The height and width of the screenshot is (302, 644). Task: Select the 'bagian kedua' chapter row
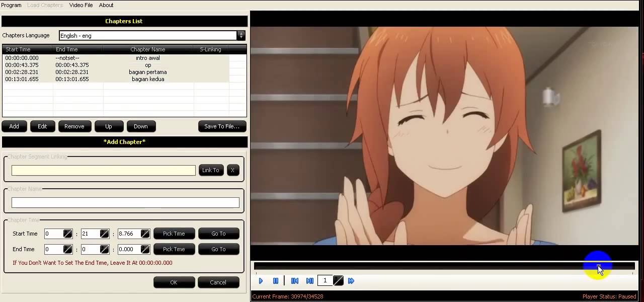(x=116, y=79)
